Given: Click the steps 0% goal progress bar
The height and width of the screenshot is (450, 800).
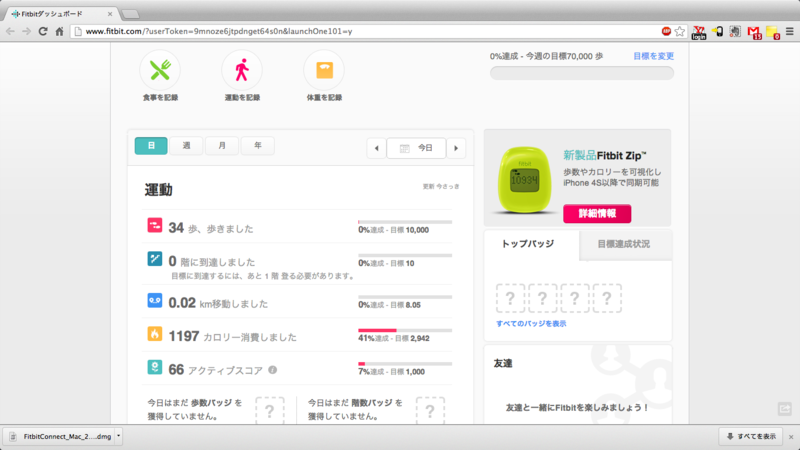Looking at the screenshot, I should click(x=405, y=222).
